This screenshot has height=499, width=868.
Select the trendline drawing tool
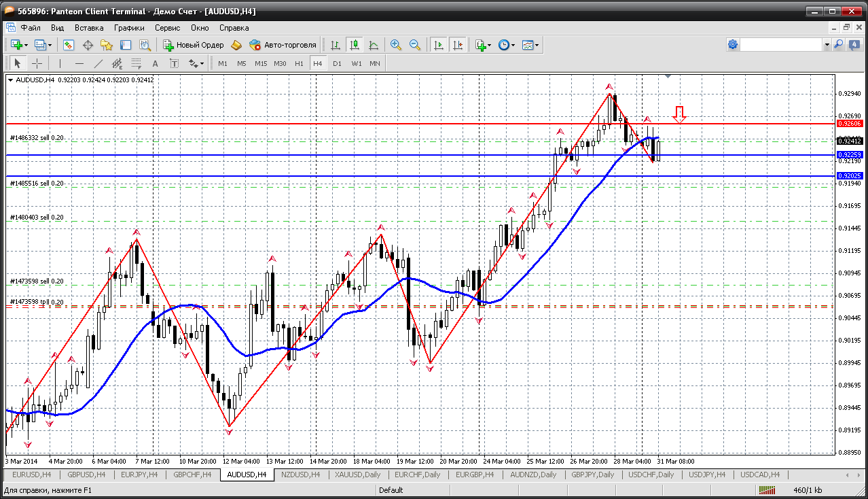point(98,63)
